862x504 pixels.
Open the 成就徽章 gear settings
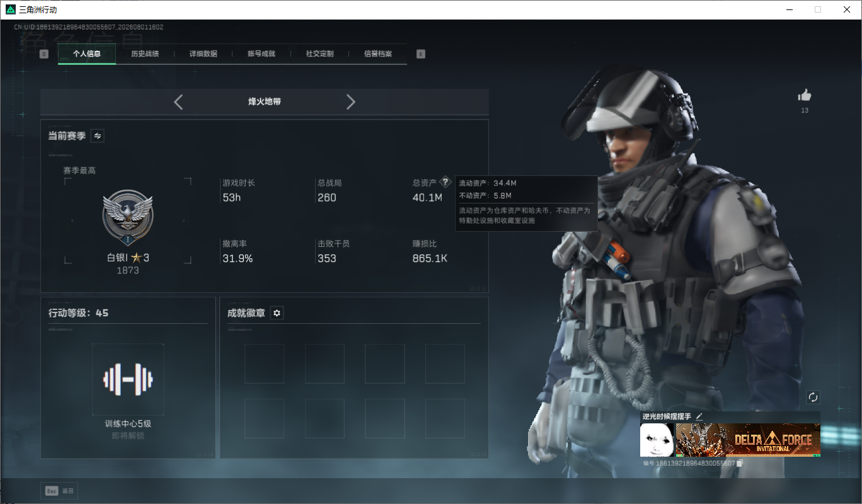coord(277,313)
